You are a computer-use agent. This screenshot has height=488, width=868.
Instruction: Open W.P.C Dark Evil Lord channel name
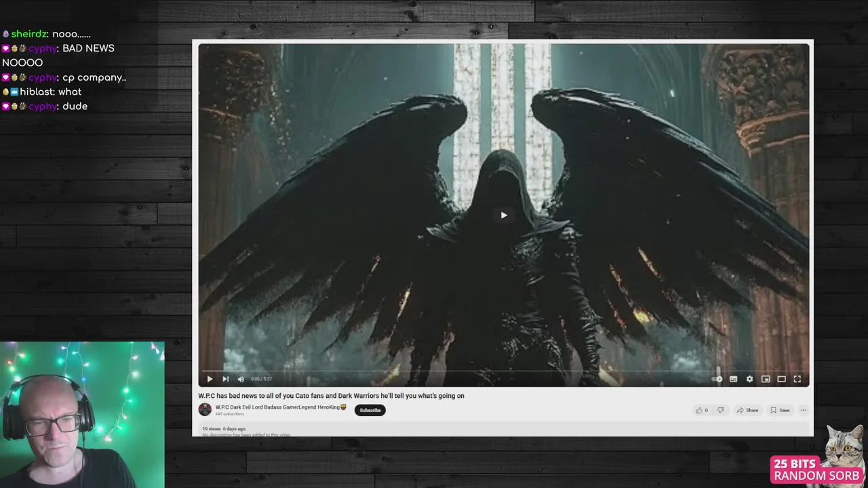click(281, 407)
